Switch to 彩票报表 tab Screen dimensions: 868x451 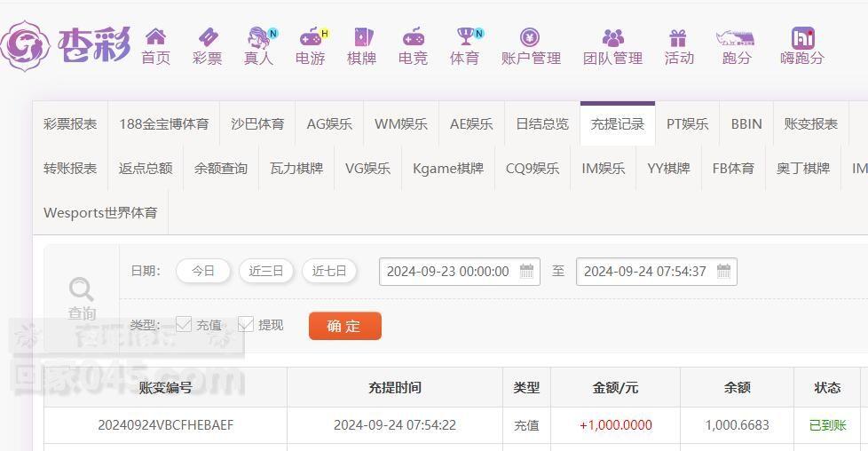point(70,124)
